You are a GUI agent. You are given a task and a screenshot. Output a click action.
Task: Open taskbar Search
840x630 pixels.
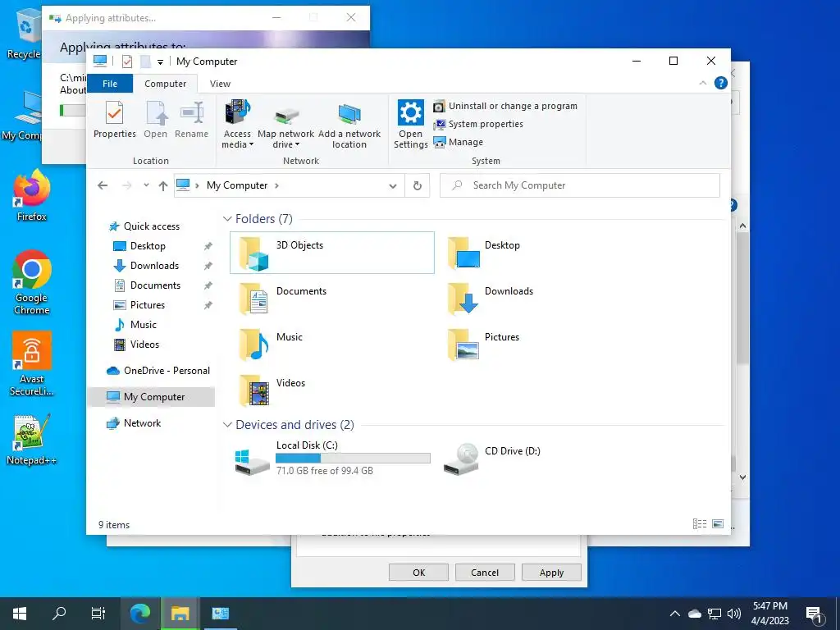click(x=59, y=614)
